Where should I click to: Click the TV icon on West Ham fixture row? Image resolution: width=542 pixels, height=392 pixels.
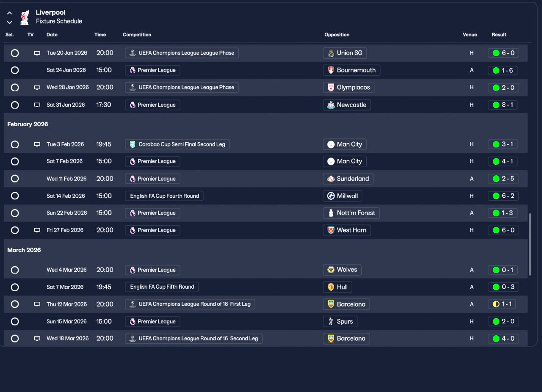tap(37, 230)
